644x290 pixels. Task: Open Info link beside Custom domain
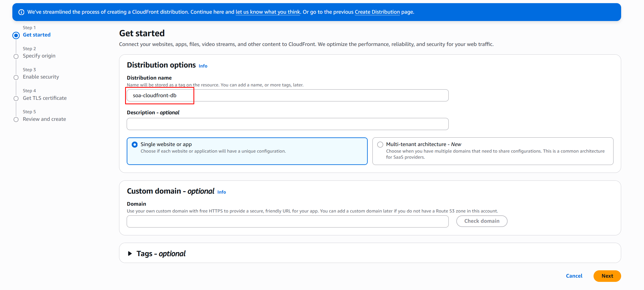pos(222,192)
